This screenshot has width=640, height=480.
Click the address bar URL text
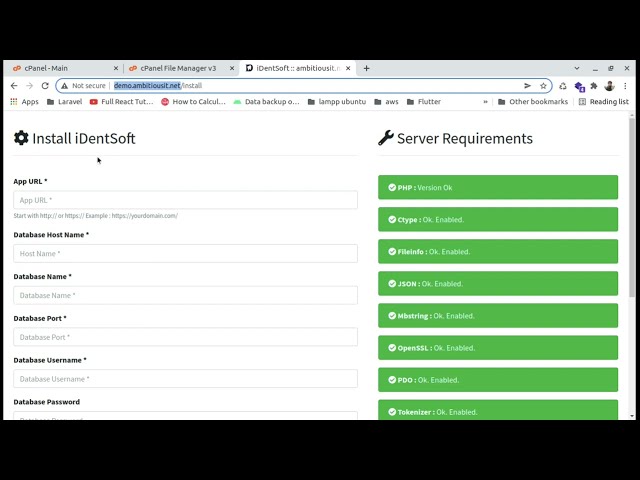158,86
